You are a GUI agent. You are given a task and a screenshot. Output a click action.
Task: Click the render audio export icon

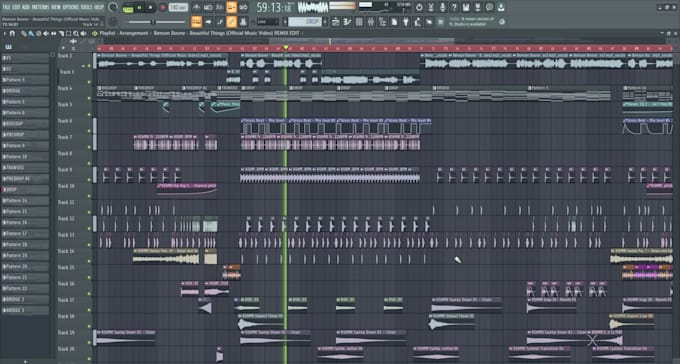477,7
